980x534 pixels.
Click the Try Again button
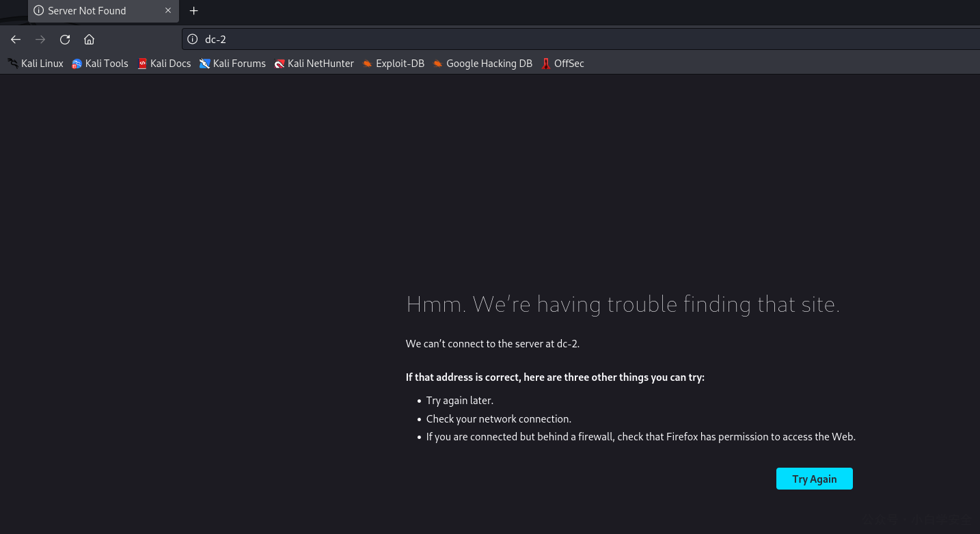click(814, 479)
